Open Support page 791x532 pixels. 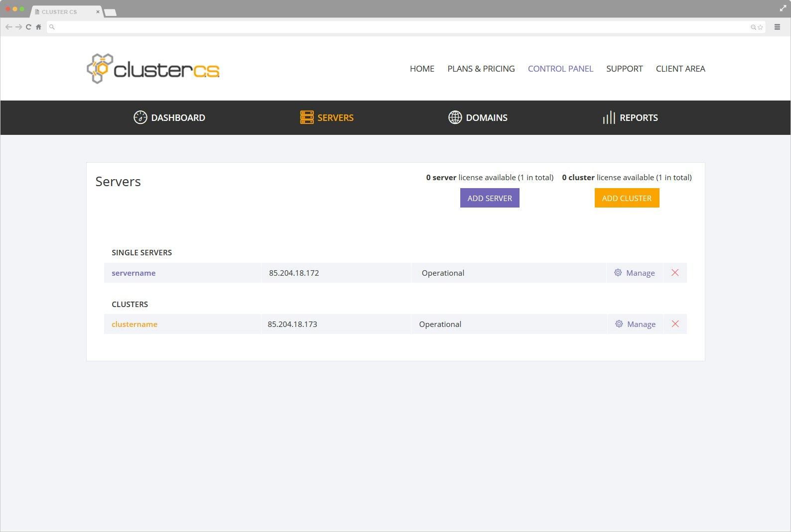[x=624, y=69]
